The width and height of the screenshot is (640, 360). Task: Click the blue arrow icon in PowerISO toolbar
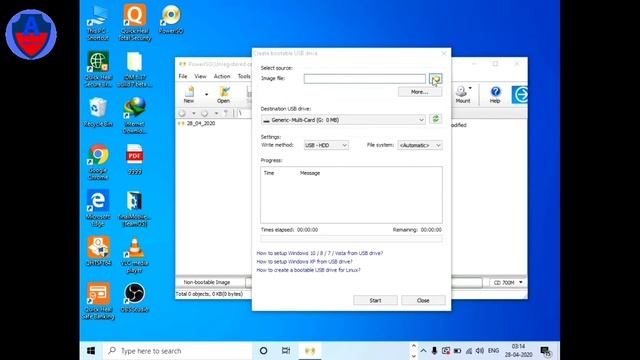pyautogui.click(x=520, y=95)
